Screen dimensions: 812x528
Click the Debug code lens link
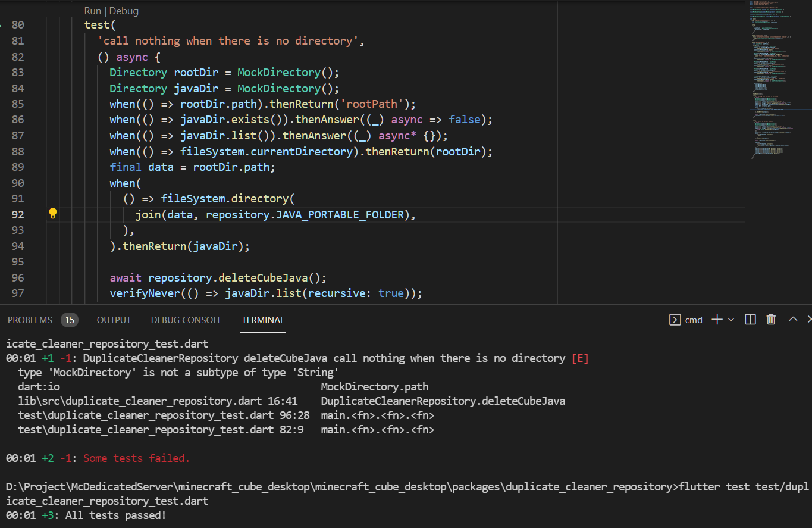pos(124,11)
